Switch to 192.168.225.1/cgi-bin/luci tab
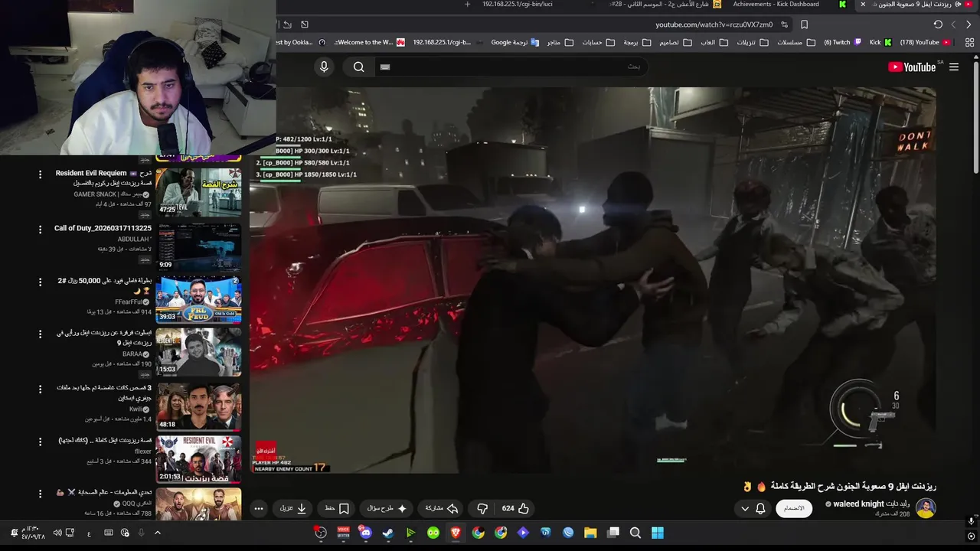 [518, 5]
